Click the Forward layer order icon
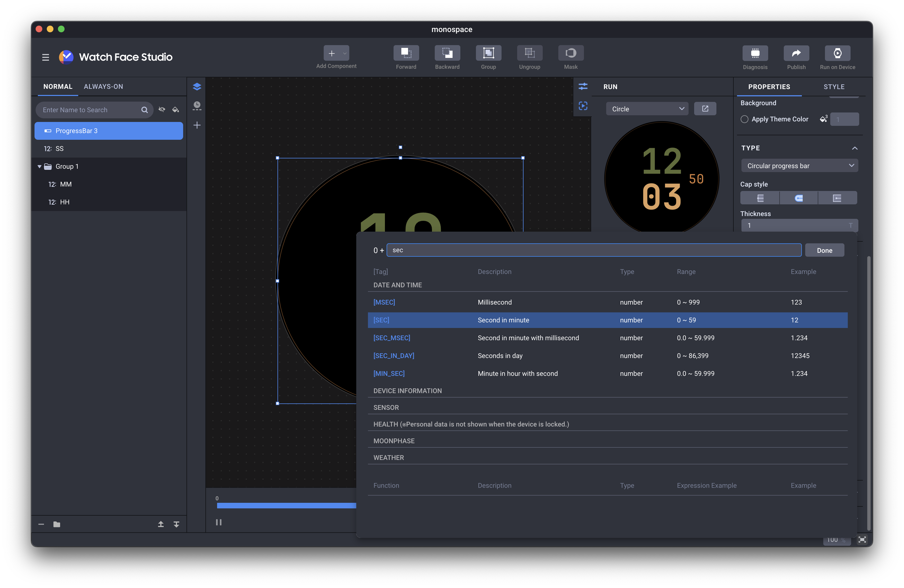Screen dimensions: 904x588 pyautogui.click(x=406, y=53)
